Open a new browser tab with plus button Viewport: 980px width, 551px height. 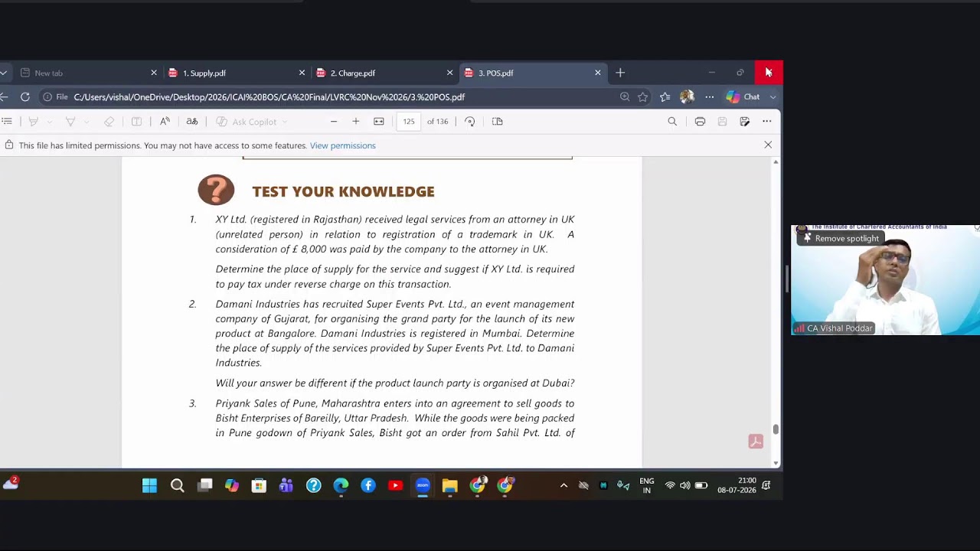pos(620,73)
